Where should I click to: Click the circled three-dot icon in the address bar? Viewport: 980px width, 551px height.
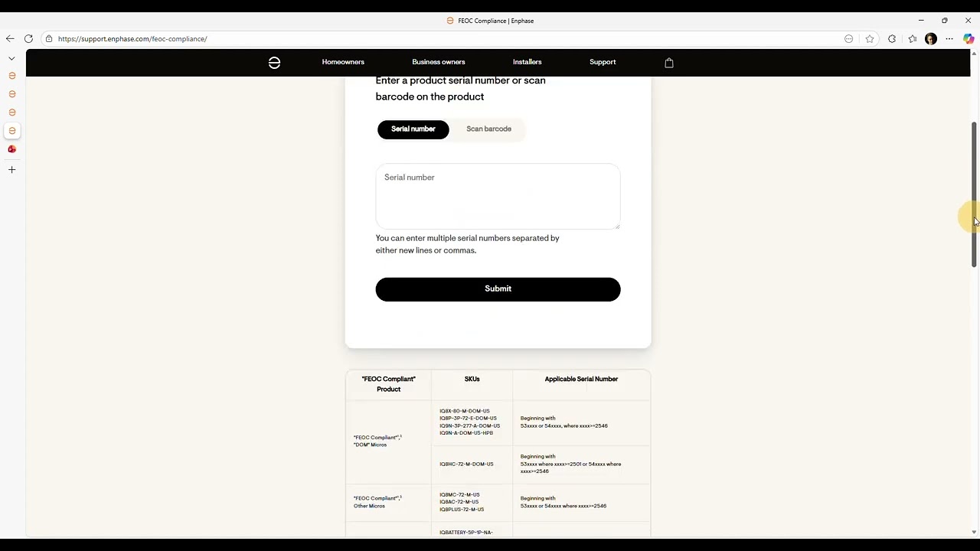click(x=848, y=39)
